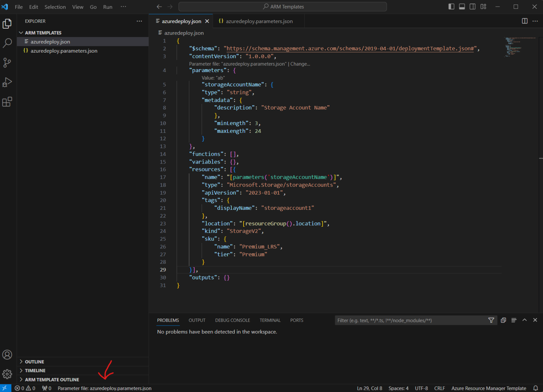The height and width of the screenshot is (392, 543).
Task: Toggle the primary sidebar visibility
Action: pyautogui.click(x=451, y=6)
